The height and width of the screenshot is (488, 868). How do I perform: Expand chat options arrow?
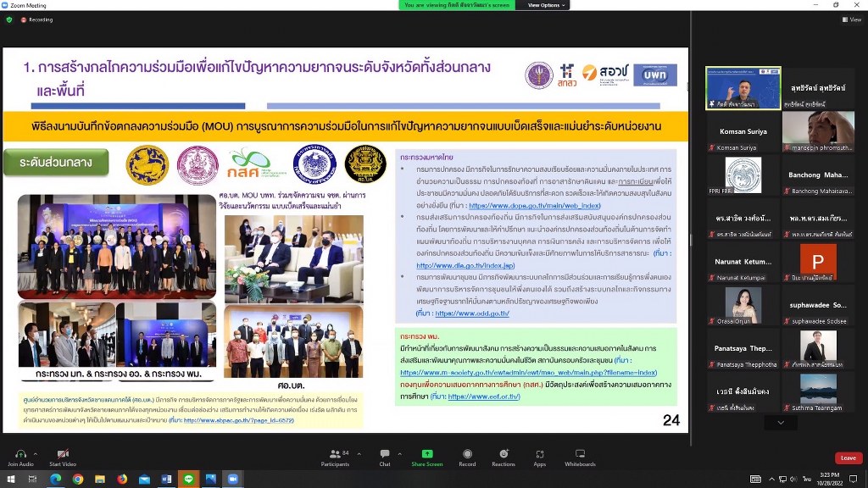click(x=400, y=454)
